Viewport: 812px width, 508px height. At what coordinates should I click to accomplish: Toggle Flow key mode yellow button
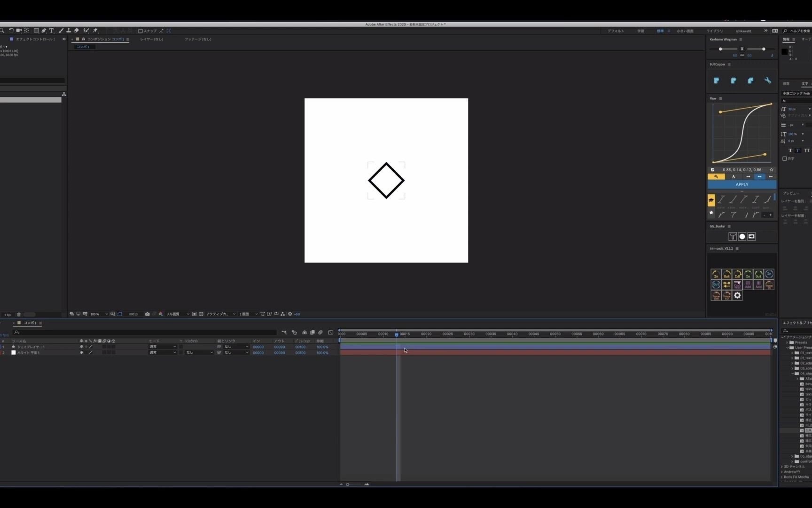pos(716,177)
